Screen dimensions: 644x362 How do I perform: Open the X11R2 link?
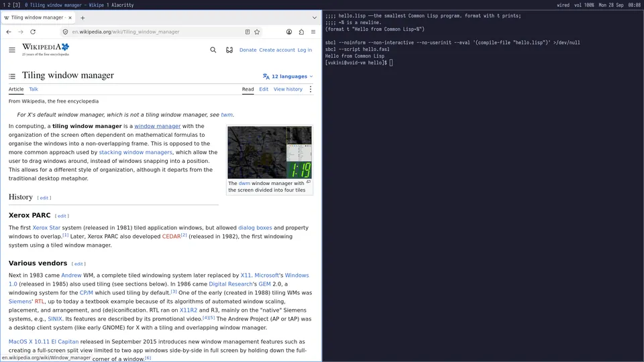point(188,310)
